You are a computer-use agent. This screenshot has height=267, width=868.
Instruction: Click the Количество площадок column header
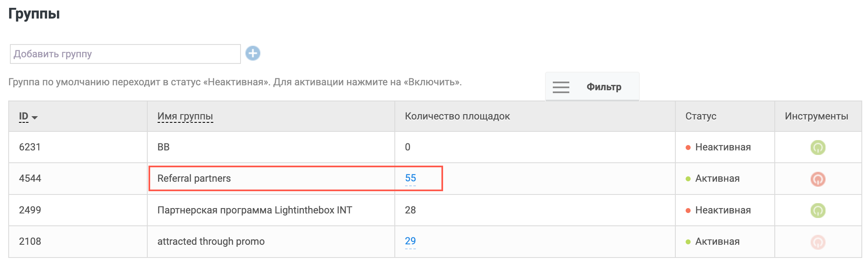click(x=457, y=116)
